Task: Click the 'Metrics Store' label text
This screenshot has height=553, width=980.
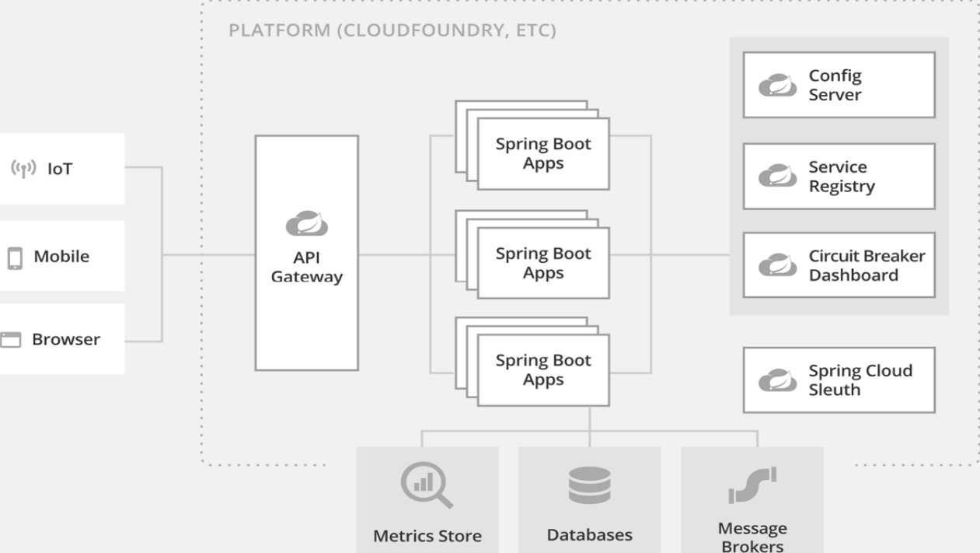Action: [x=427, y=536]
